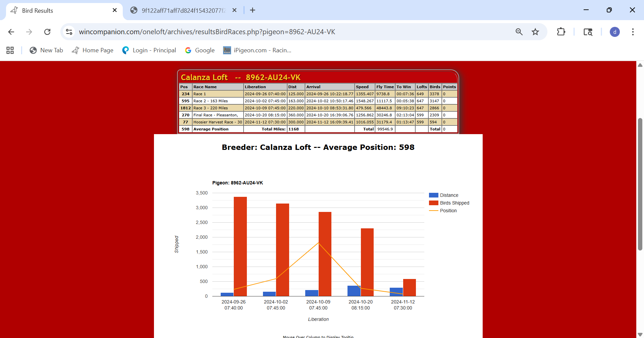Open the Chrome three-dot menu

click(x=633, y=32)
